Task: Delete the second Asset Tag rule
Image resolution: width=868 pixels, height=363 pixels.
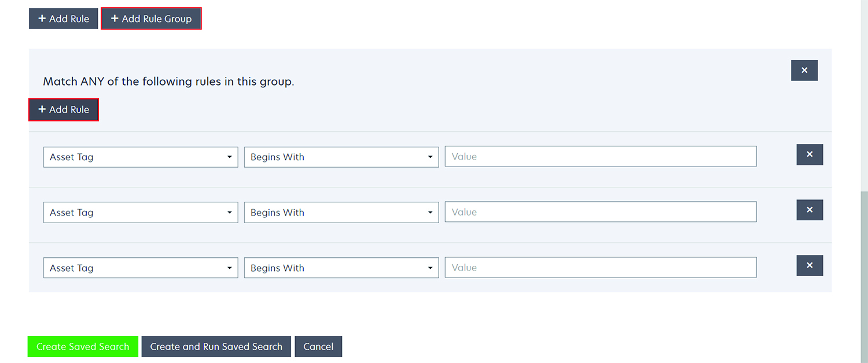Action: tap(810, 210)
